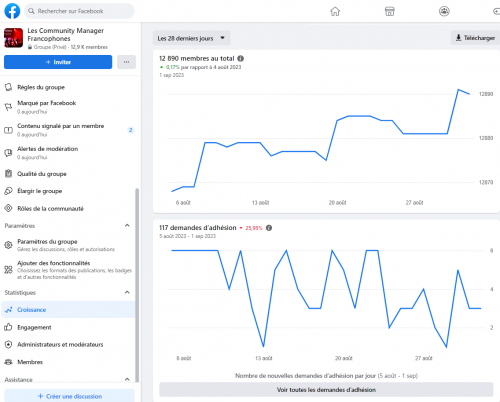
Task: Click the Paramètres du groupe gear icon
Action: [x=8, y=245]
